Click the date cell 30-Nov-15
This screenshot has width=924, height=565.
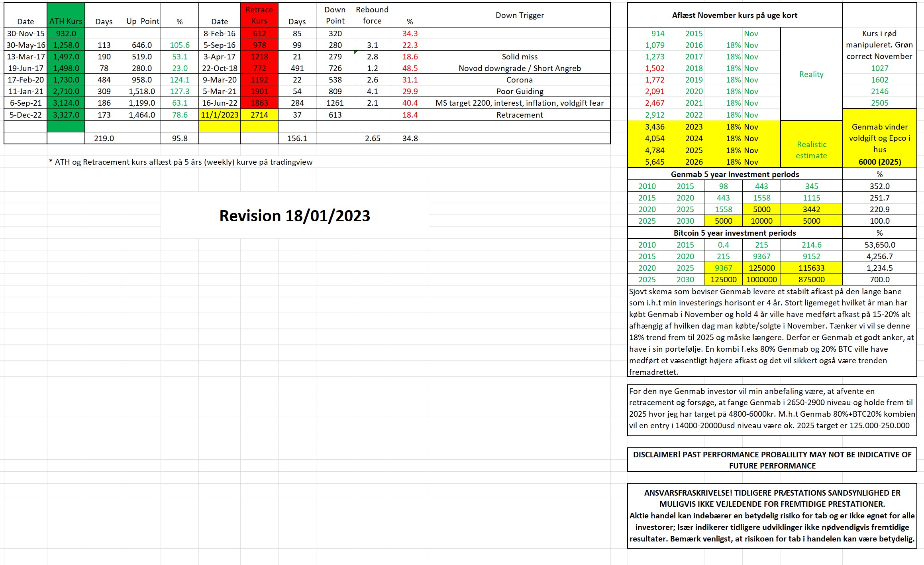coord(26,33)
